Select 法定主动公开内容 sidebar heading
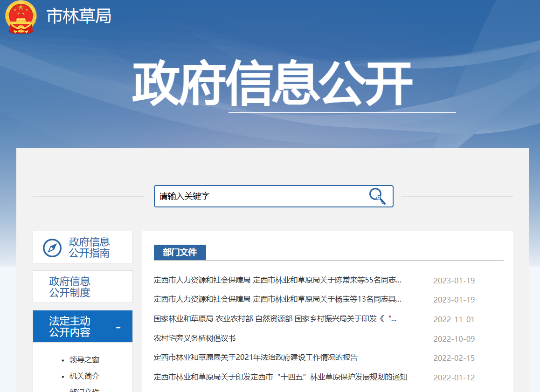The width and height of the screenshot is (540, 392). click(70, 327)
